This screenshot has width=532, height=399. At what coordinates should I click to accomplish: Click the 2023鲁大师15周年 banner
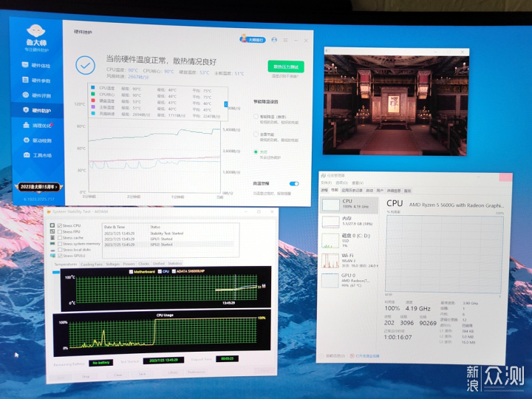pos(38,187)
